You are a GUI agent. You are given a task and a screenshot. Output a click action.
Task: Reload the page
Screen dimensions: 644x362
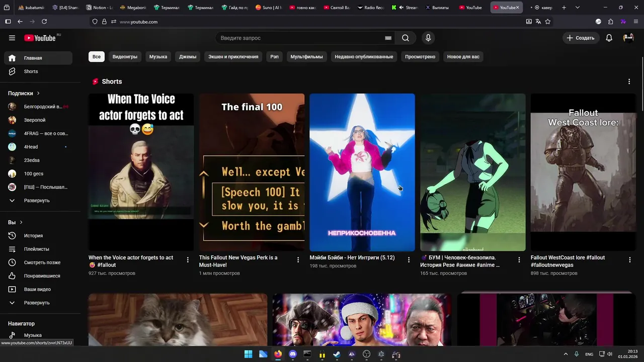coord(44,22)
